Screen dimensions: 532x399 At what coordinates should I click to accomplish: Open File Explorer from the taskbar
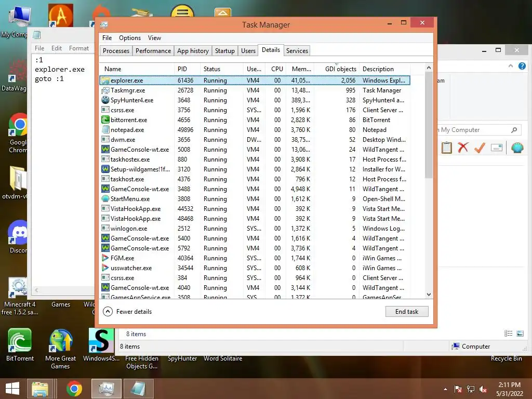40,389
